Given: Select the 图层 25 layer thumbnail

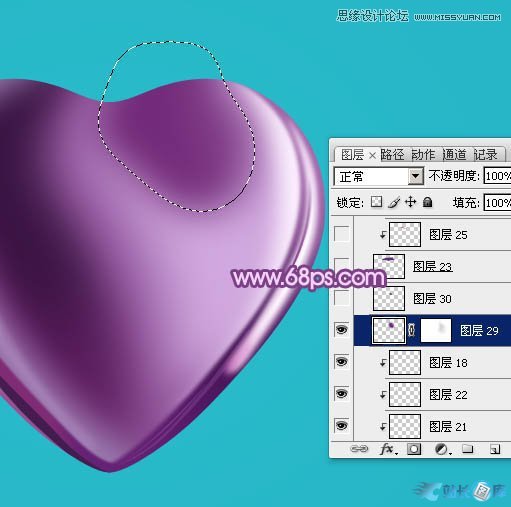Looking at the screenshot, I should click(405, 234).
